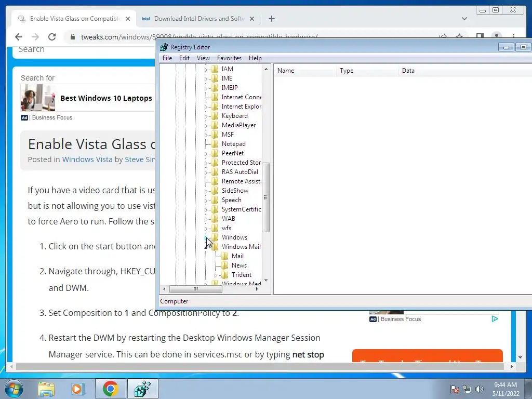
Task: Expand the IME registry key
Action: coord(206,79)
